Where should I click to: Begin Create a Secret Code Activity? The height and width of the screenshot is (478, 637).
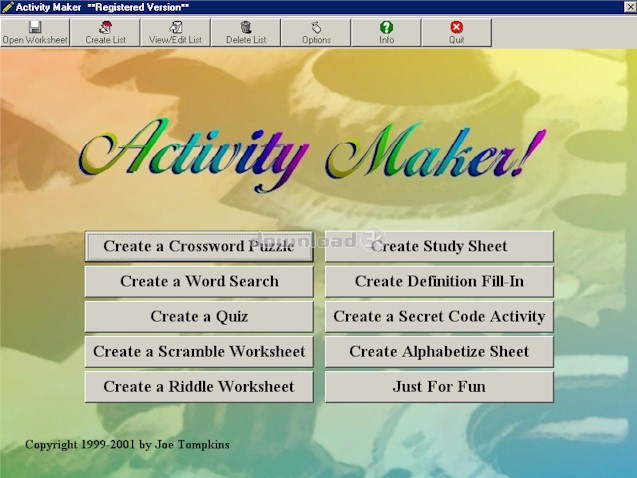pyautogui.click(x=439, y=316)
